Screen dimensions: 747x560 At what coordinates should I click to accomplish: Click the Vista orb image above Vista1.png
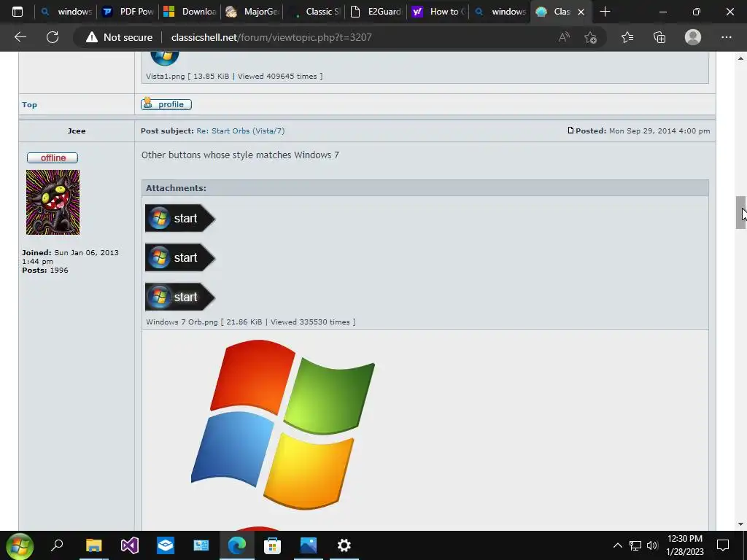pos(165,59)
